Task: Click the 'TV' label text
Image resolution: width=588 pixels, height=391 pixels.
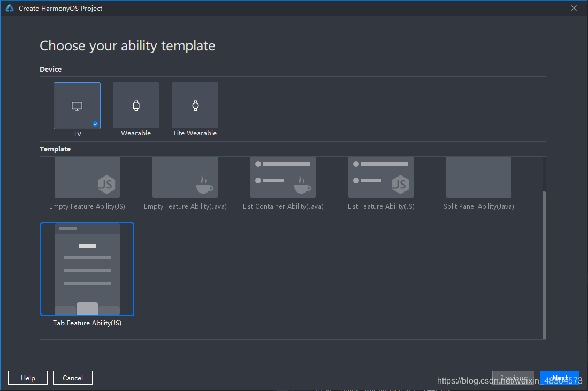Action: click(77, 134)
